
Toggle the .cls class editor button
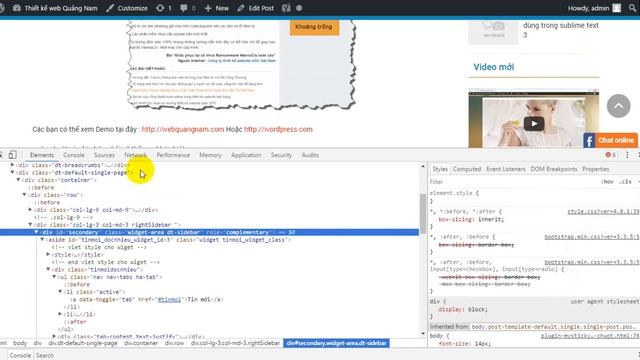click(x=625, y=182)
